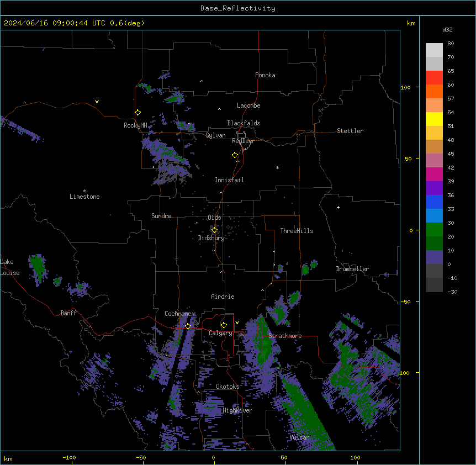Screen dimensions: 476x465
Task: Select the blue 36 dBZ legend swatch
Action: click(x=434, y=202)
